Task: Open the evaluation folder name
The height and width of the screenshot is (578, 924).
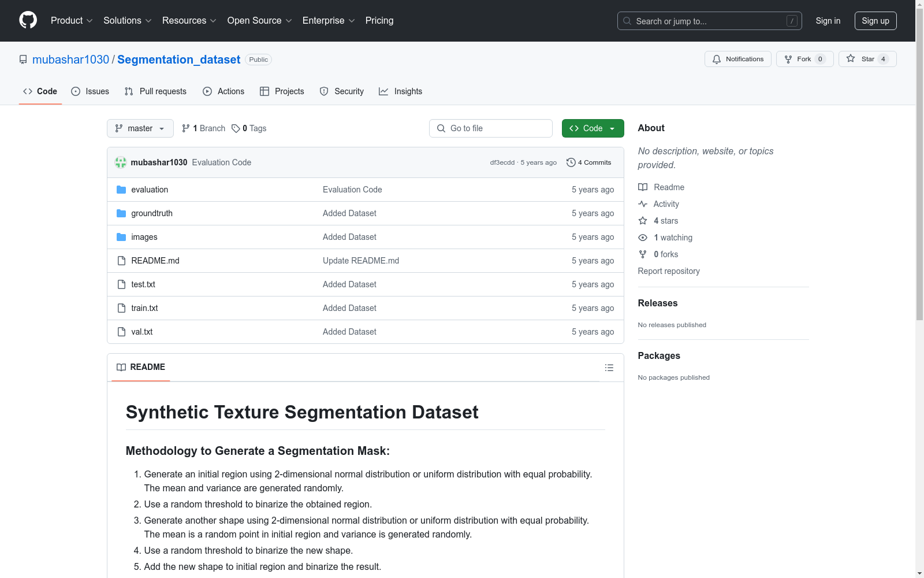Action: (150, 190)
